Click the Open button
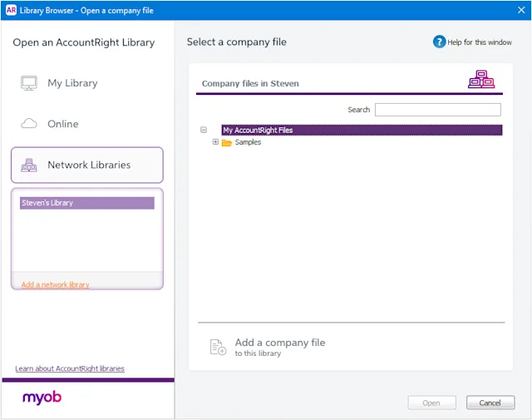The height and width of the screenshot is (420, 532). click(x=431, y=403)
